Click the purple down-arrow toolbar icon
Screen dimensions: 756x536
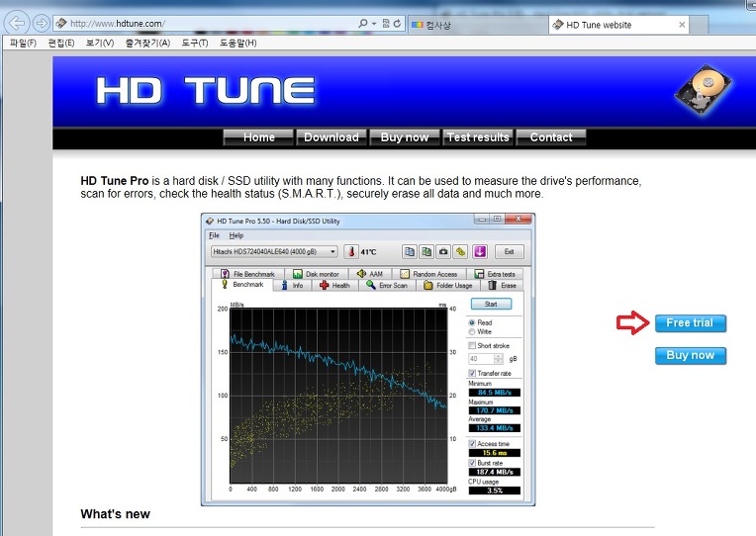tap(479, 251)
